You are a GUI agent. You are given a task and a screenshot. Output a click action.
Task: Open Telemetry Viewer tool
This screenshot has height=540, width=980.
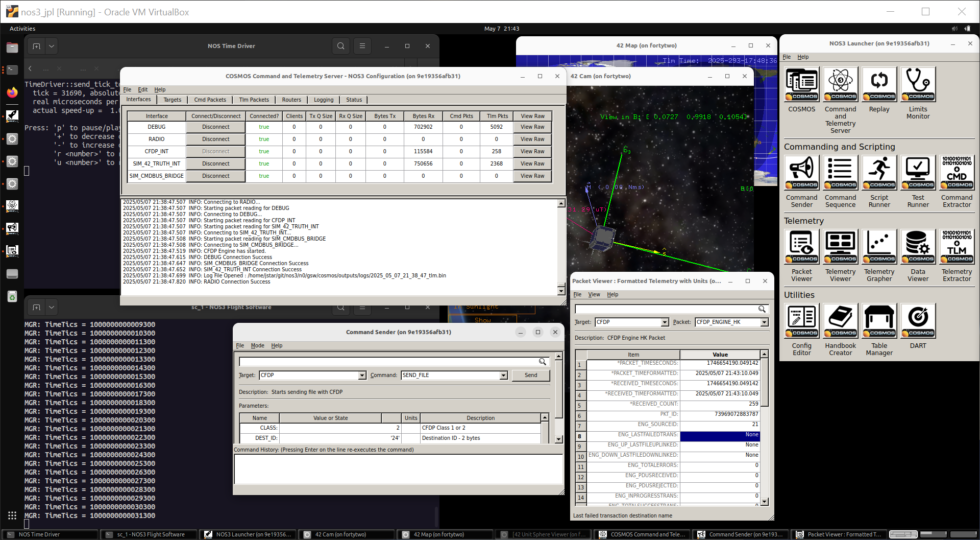click(x=840, y=247)
